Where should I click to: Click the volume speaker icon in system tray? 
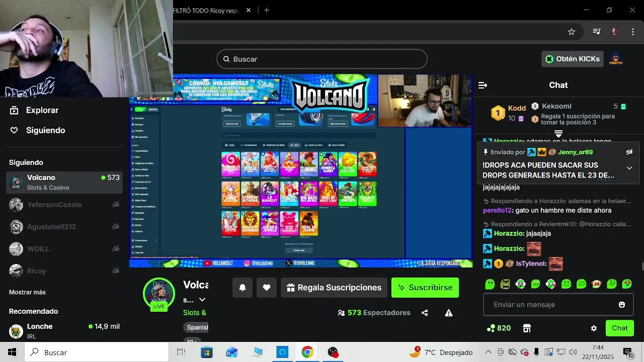point(573,352)
